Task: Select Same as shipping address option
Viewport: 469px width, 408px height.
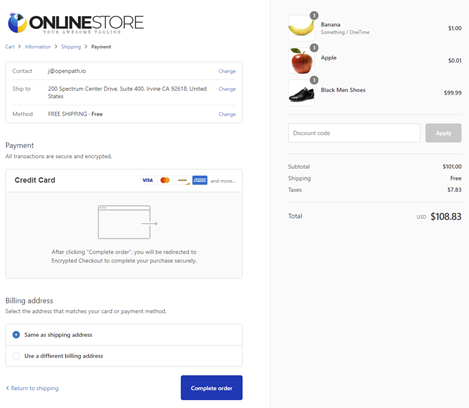Action: coord(124,335)
